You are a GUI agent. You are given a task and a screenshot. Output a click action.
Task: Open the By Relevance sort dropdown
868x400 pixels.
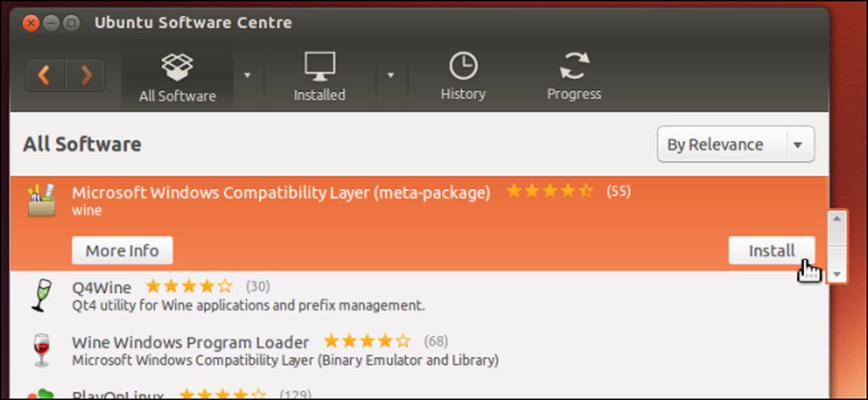[x=736, y=144]
